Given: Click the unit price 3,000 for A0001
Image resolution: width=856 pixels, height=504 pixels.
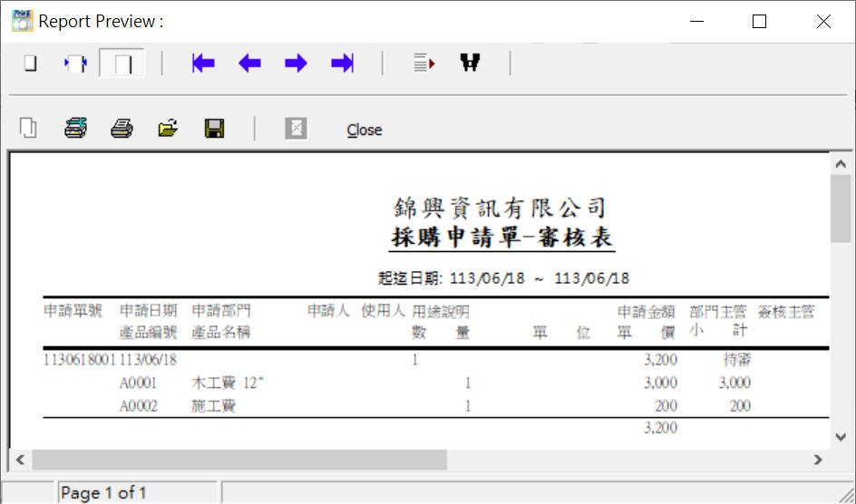Looking at the screenshot, I should (660, 383).
